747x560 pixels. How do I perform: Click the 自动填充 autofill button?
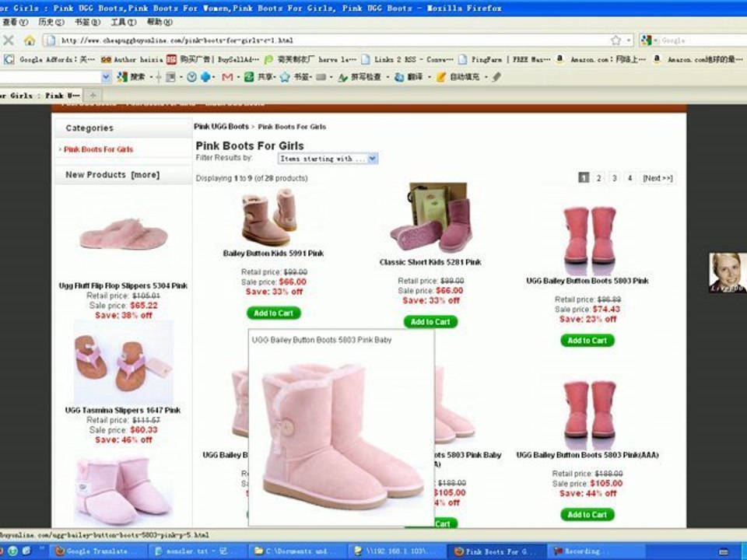click(458, 77)
